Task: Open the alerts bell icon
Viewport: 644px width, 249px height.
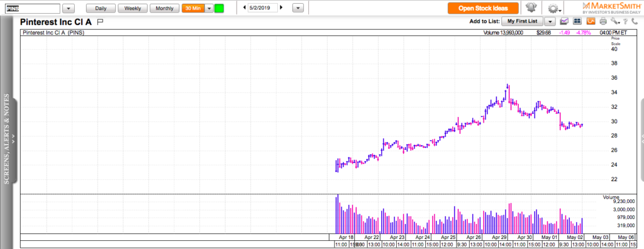Action: [531, 8]
